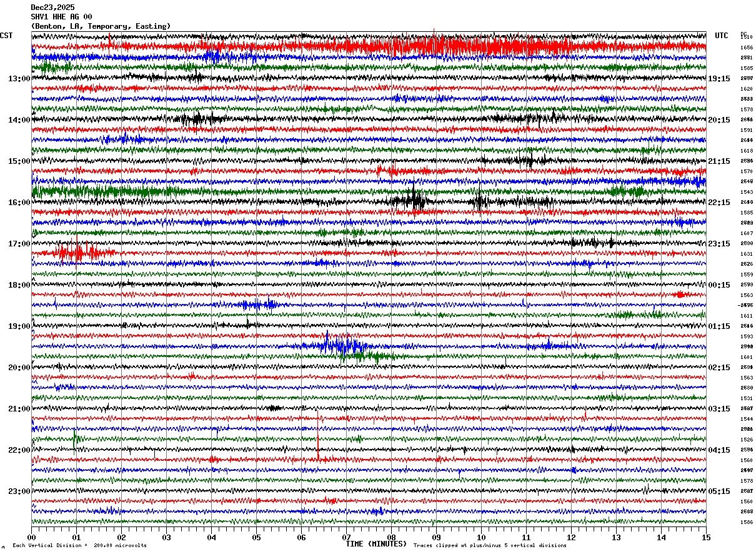Pick minute tick label 10 on bottom axis
The width and height of the screenshot is (756, 554).
coord(481,537)
